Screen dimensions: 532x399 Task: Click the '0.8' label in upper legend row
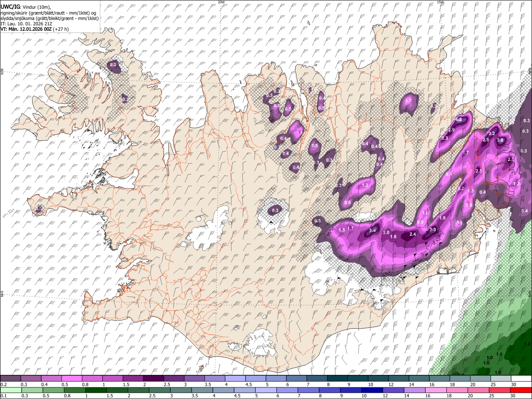(85, 384)
